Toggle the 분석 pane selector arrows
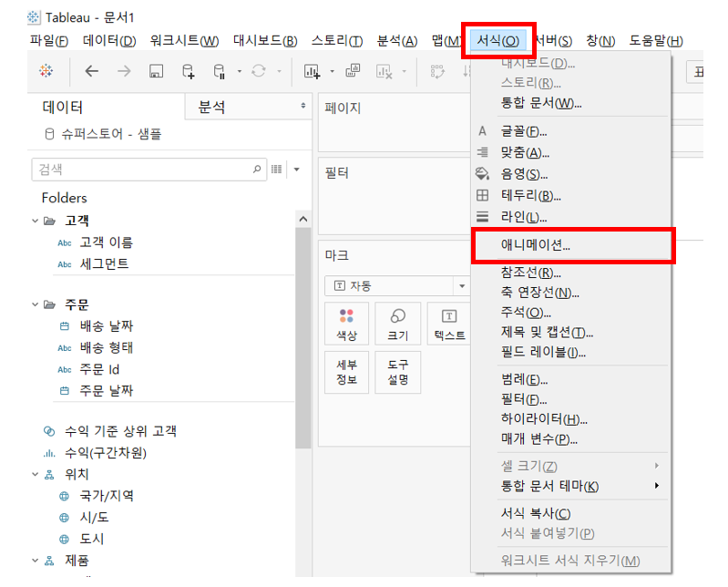Viewport: 728px width, 587px height. (303, 106)
